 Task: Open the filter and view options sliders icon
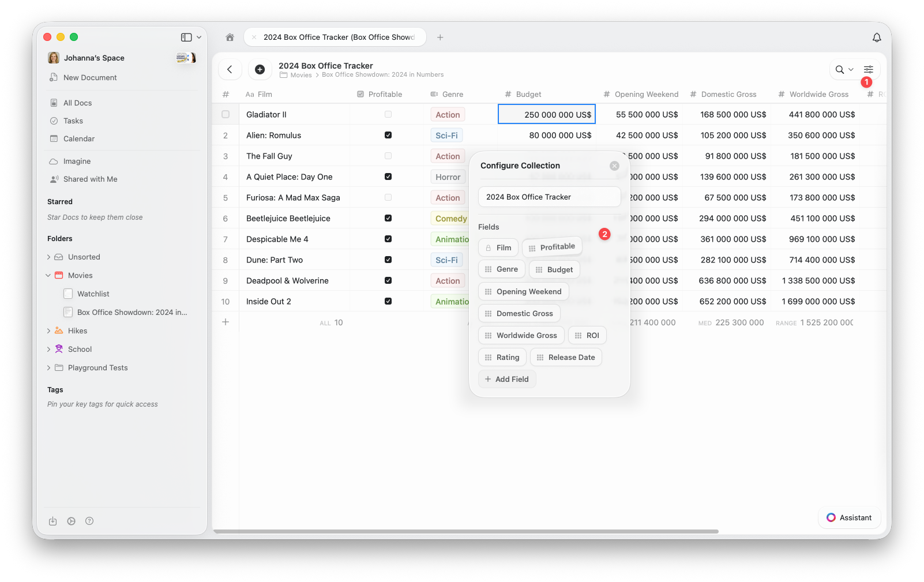pyautogui.click(x=869, y=69)
